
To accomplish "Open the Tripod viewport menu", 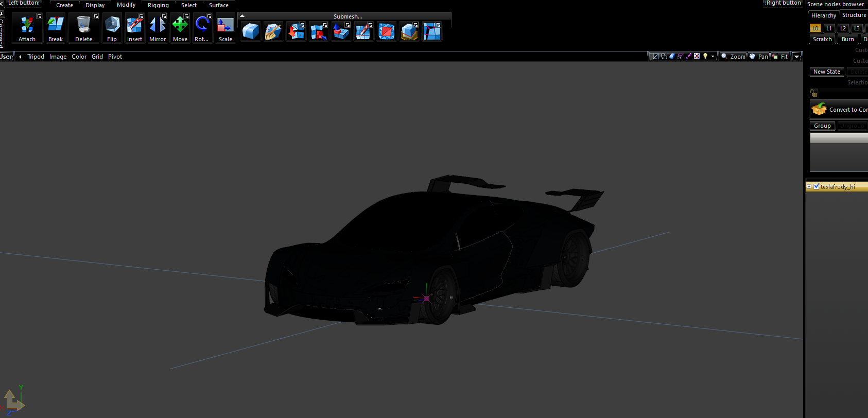I will coord(36,57).
